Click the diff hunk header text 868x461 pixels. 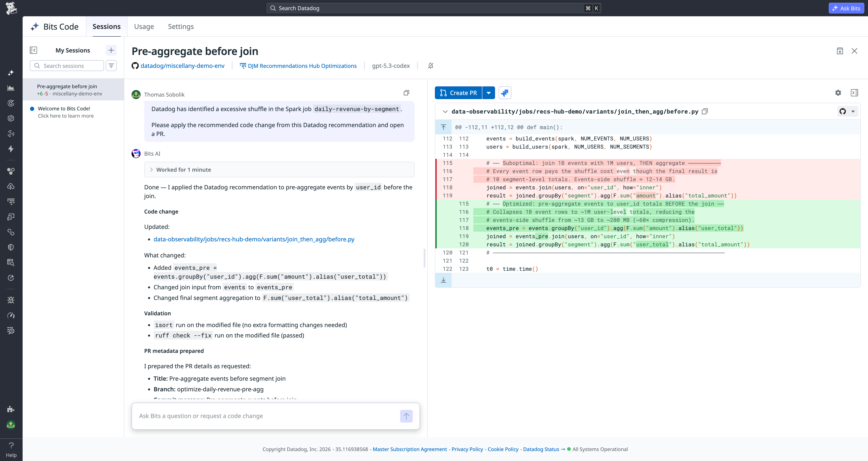tap(509, 127)
